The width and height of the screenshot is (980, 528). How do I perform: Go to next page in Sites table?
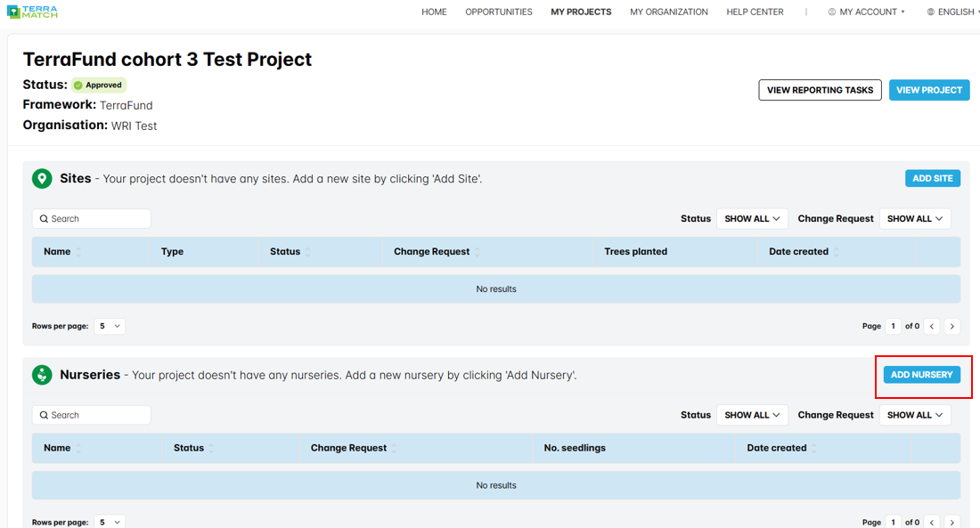[951, 326]
